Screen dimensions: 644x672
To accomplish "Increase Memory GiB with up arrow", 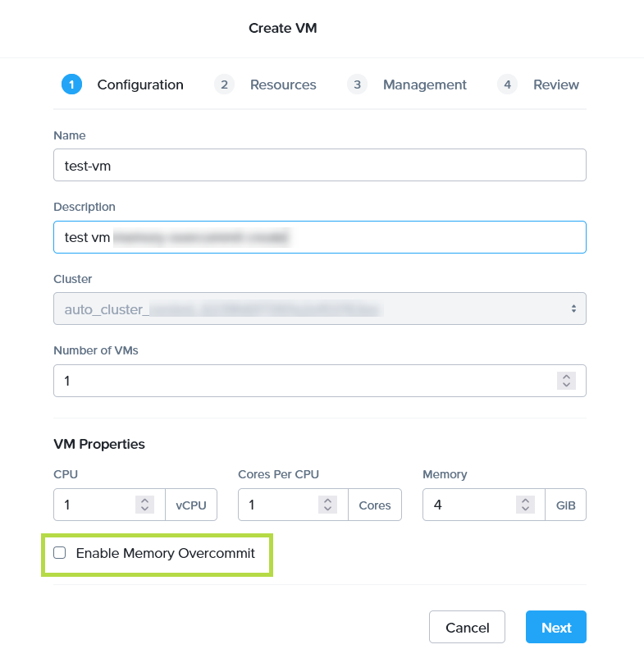I will tap(525, 501).
